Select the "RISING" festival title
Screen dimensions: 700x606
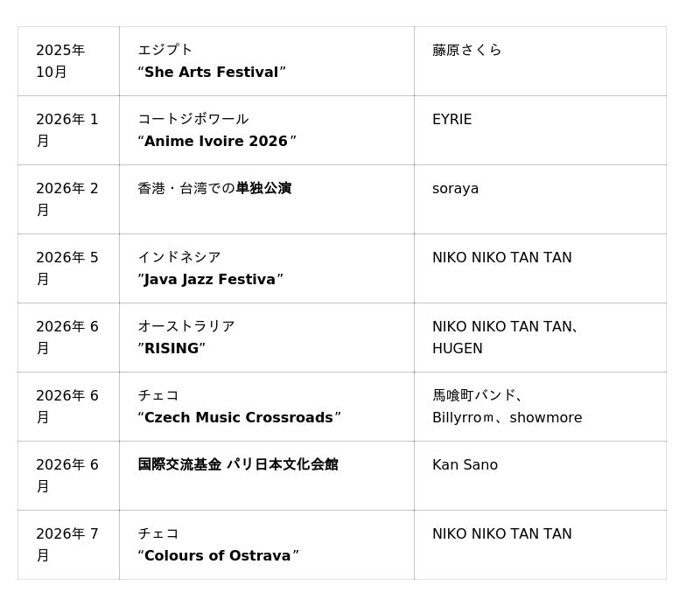171,348
